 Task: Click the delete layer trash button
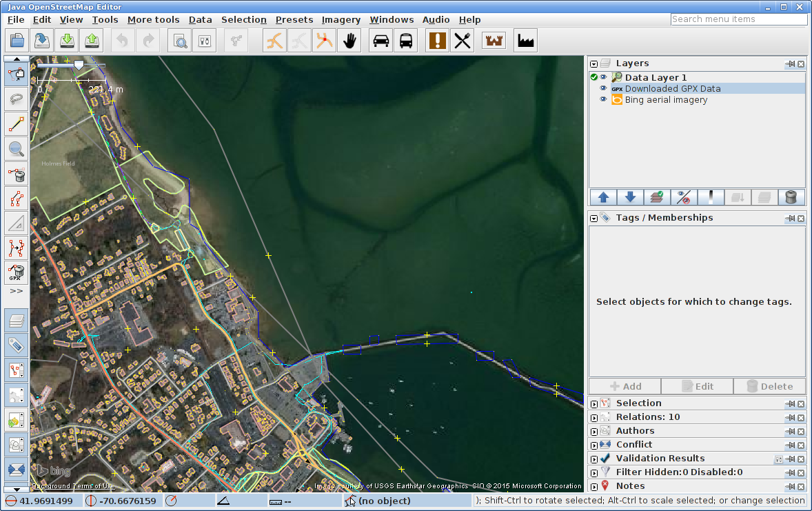coord(791,197)
